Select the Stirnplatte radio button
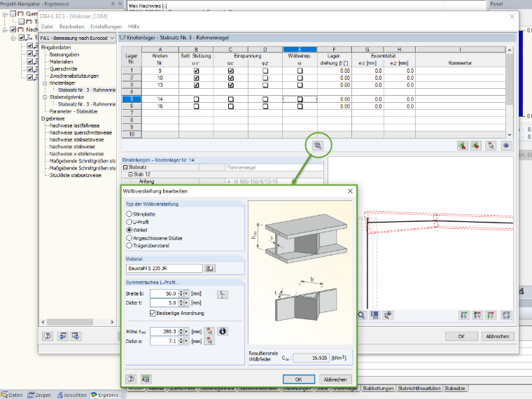532x399 pixels. [x=129, y=214]
